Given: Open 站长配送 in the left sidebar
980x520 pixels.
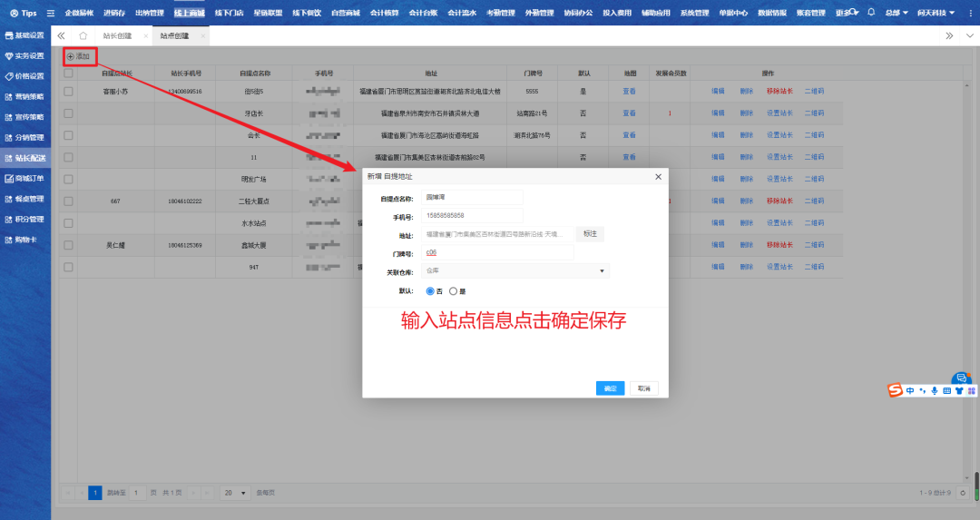Looking at the screenshot, I should click(x=29, y=158).
